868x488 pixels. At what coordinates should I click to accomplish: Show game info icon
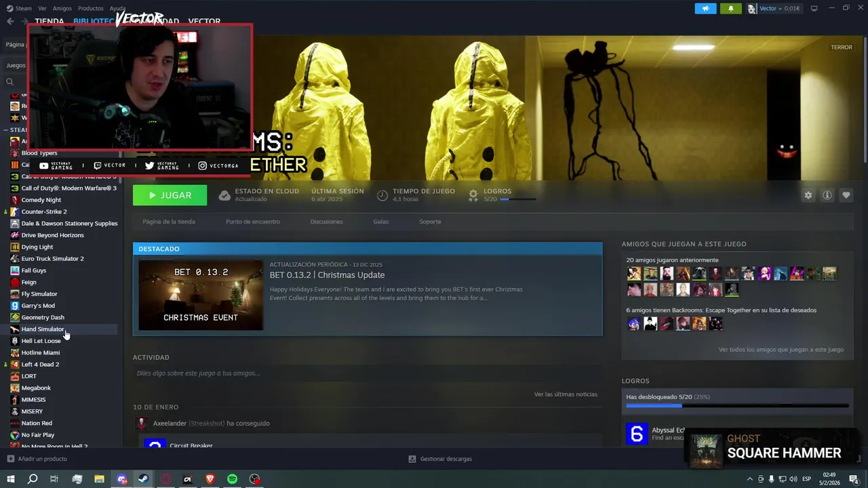tap(827, 195)
